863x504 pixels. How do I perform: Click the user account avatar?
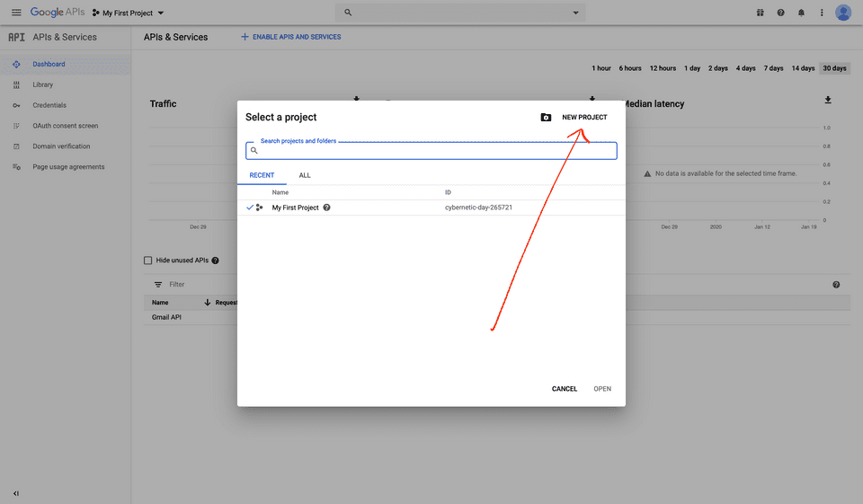point(843,12)
